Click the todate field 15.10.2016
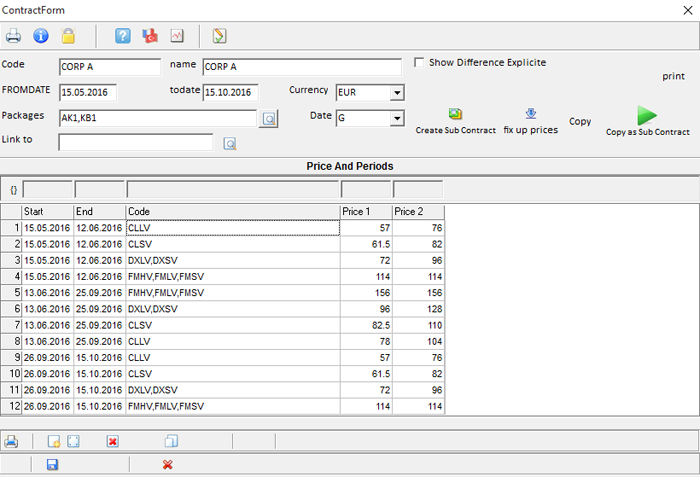Viewport: 700px width, 477px height. click(230, 92)
